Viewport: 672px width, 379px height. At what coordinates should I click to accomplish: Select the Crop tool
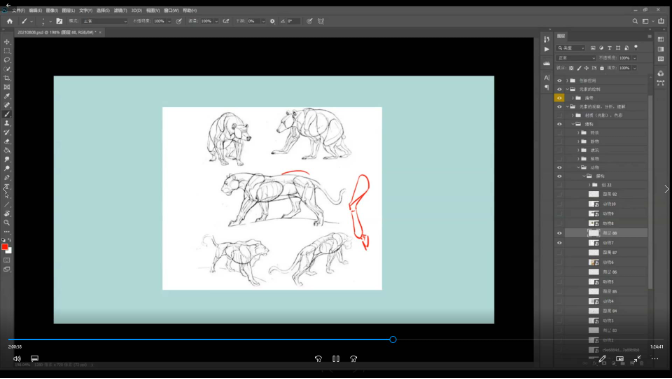pos(7,78)
